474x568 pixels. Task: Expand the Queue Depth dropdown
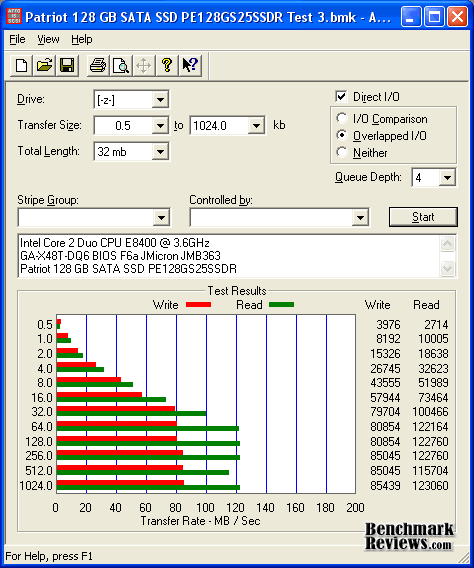click(x=448, y=178)
